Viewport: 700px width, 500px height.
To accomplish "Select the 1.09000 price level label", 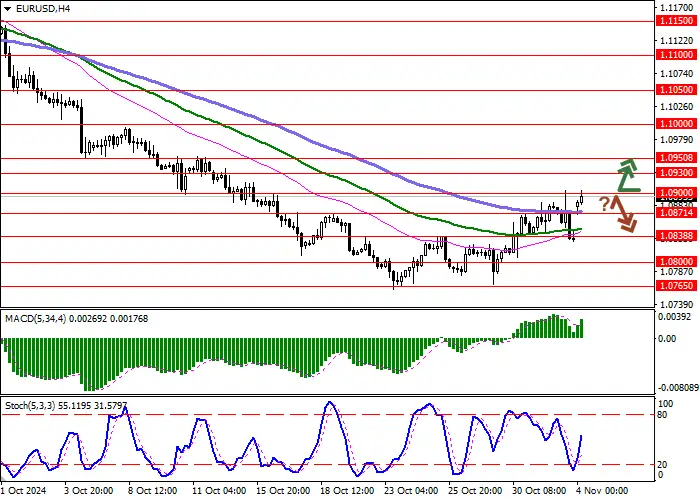I will coord(678,193).
